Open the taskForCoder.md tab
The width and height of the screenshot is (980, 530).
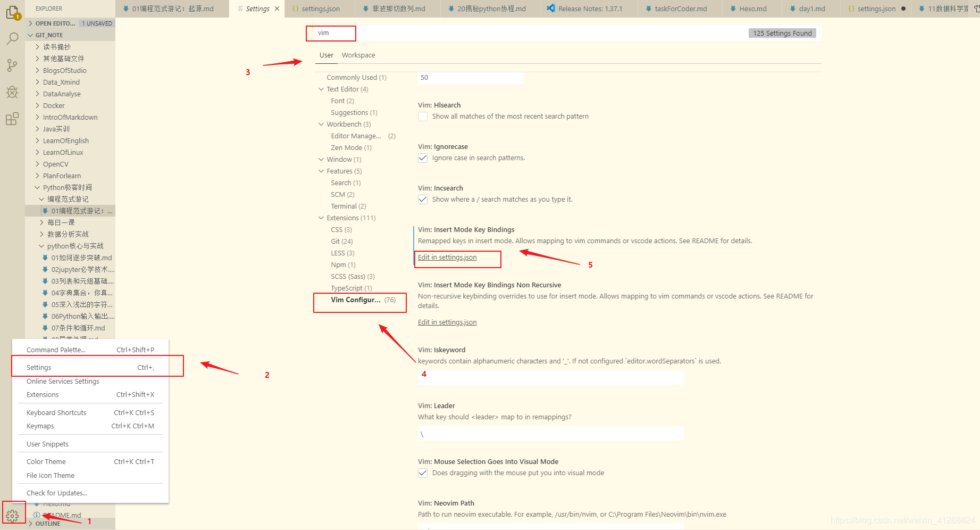[680, 9]
